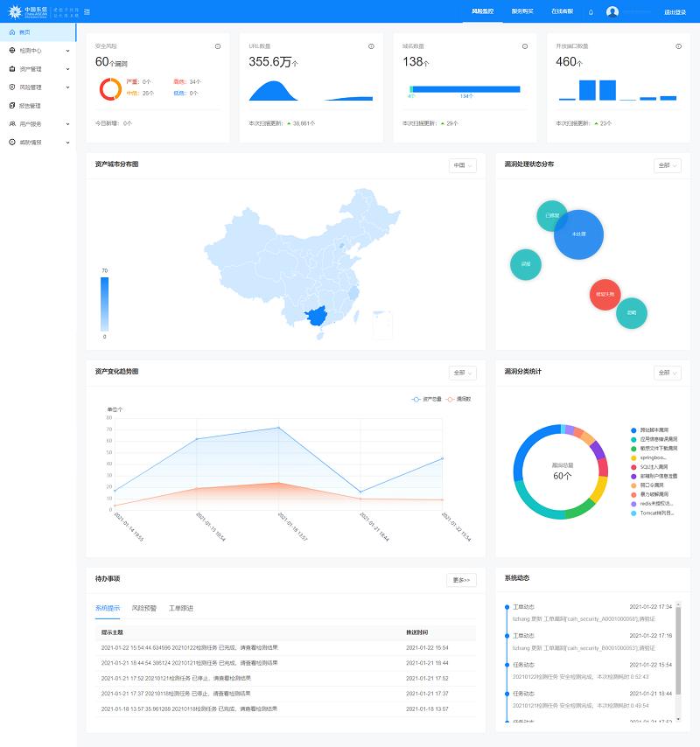Click the highlighted Guangxi region on map
This screenshot has width=700, height=747.
click(316, 316)
